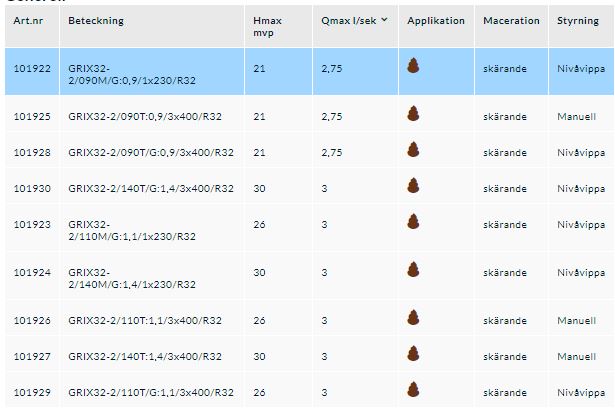The width and height of the screenshot is (615, 410).
Task: Click the application icon in row 101925
Action: click(x=413, y=115)
